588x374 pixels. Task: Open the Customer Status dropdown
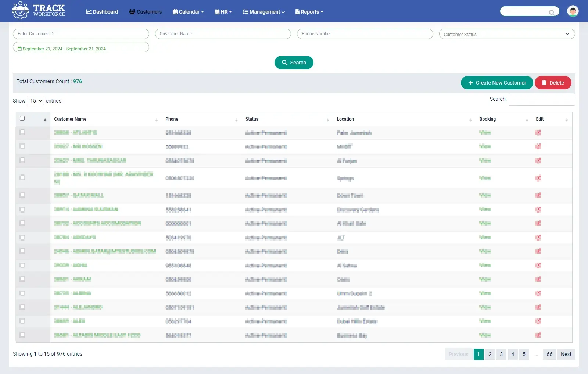click(507, 34)
